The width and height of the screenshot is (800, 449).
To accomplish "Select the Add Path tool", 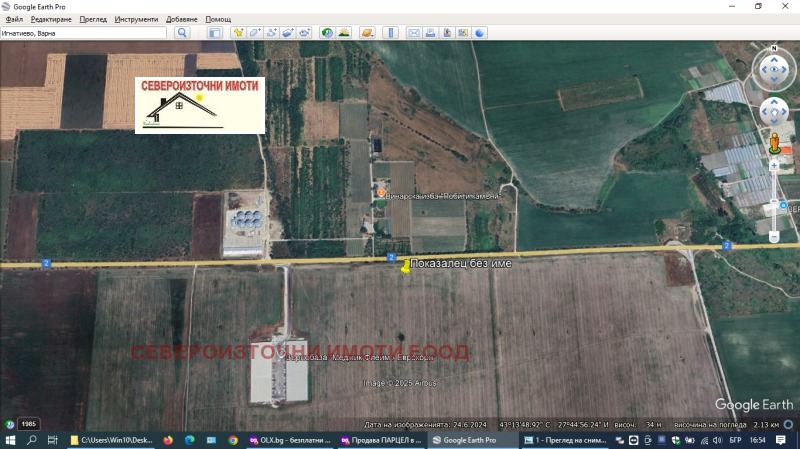I will coord(271,33).
